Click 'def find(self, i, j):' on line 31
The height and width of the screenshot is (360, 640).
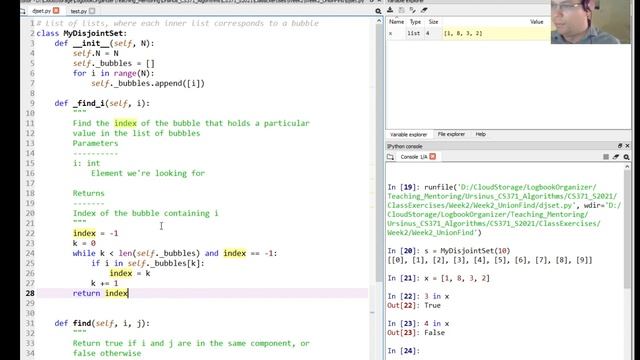(102, 323)
